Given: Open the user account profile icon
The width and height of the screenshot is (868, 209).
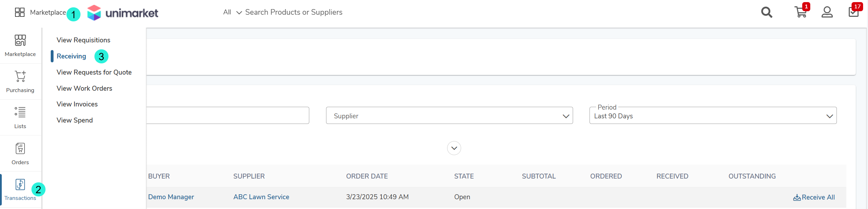Looking at the screenshot, I should pos(827,12).
